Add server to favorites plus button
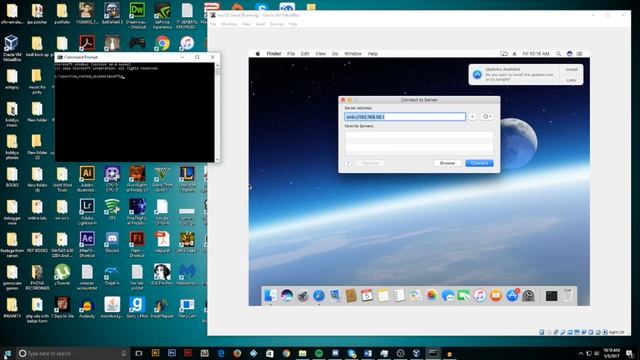Viewport: 640px width, 360px height. [x=472, y=117]
